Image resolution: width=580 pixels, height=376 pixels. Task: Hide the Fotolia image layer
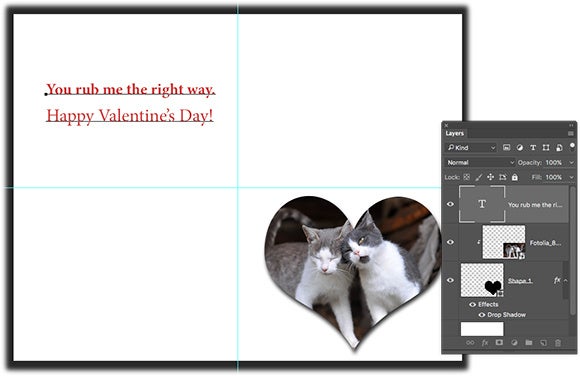pos(450,242)
